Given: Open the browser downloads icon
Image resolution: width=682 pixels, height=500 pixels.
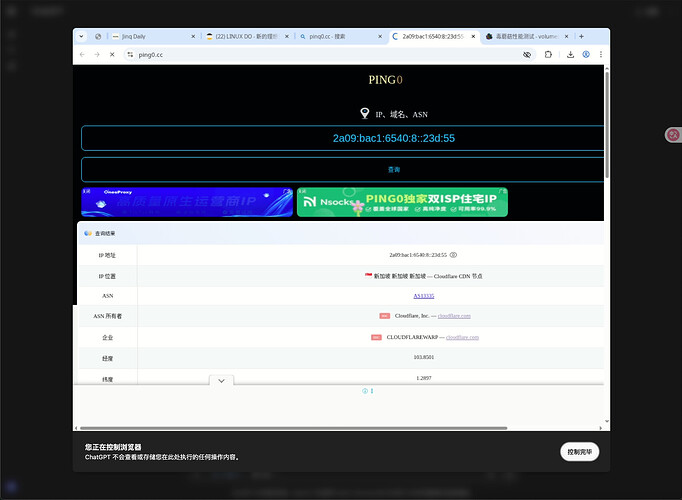Looking at the screenshot, I should point(570,54).
